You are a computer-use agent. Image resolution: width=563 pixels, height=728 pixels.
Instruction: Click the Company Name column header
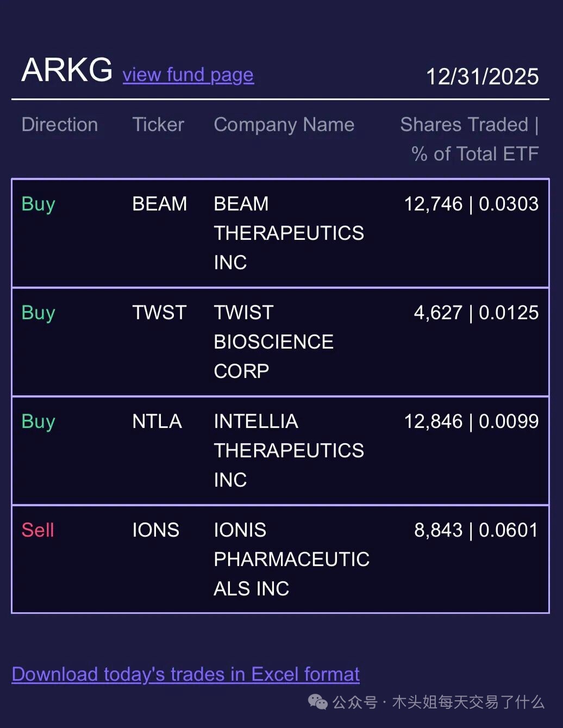284,125
